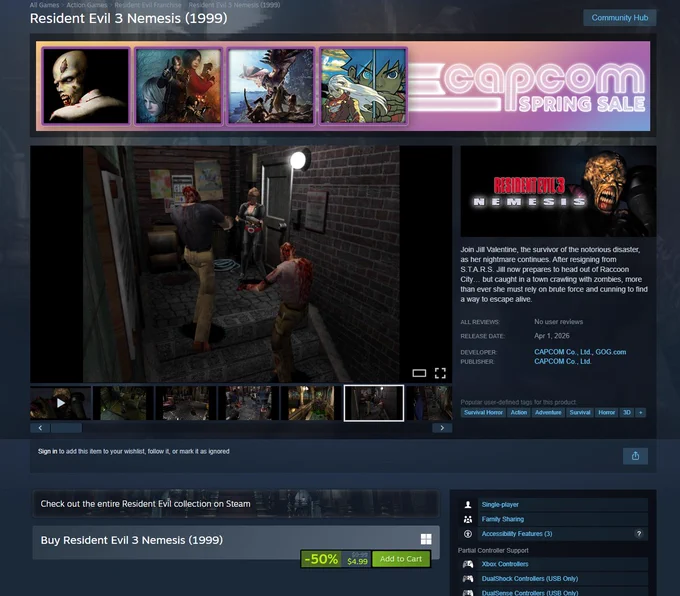Select the Action tag

pos(519,413)
